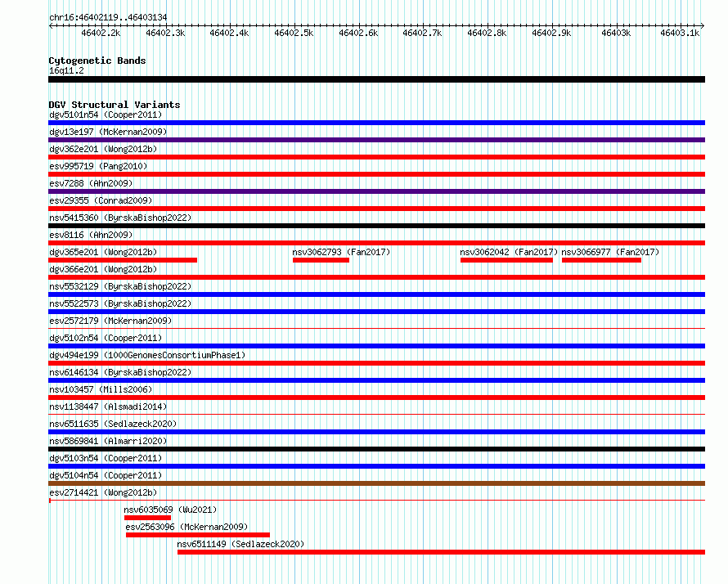Select esv2714421 (Wong2012b) label
The image size is (728, 584).
[x=103, y=492]
